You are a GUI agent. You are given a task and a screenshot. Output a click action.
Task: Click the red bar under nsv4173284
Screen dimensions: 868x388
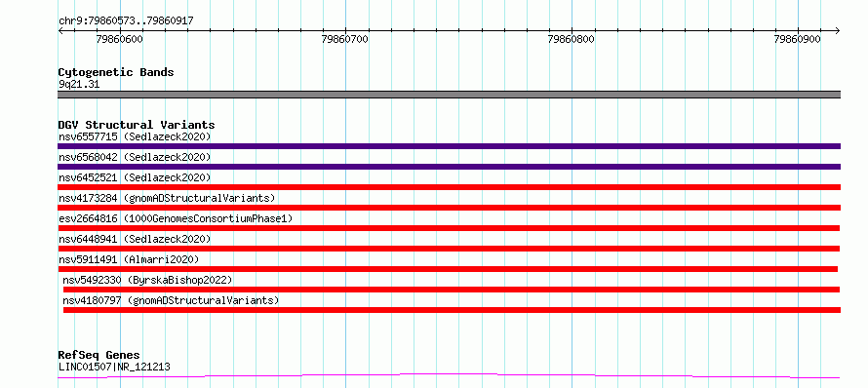[x=449, y=208]
